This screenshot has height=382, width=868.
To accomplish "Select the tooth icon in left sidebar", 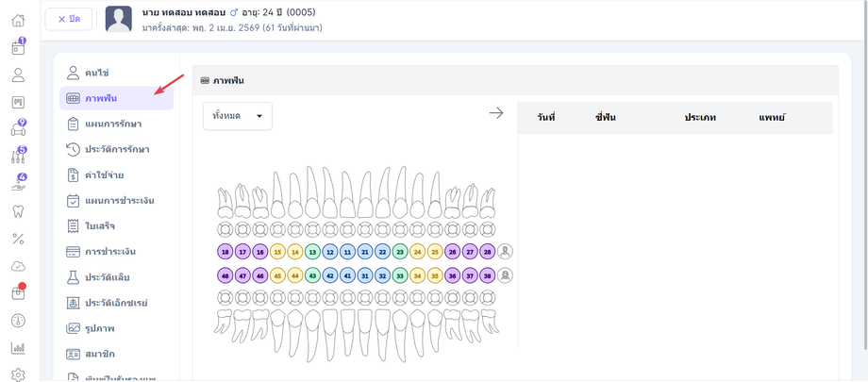I will click(x=18, y=211).
